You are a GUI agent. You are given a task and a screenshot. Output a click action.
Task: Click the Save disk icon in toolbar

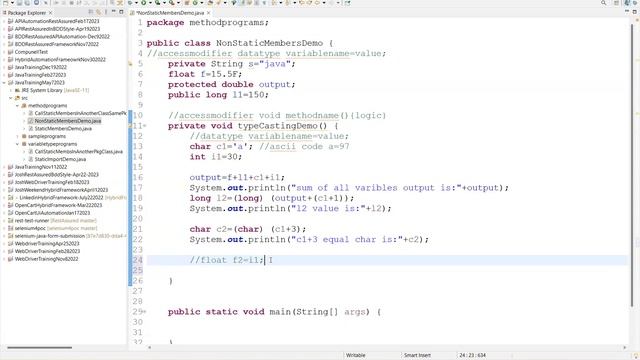(x=19, y=3)
